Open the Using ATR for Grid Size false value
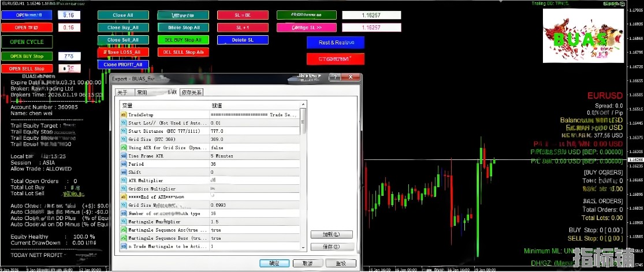Screen dimensions: 644x272 click(x=254, y=148)
